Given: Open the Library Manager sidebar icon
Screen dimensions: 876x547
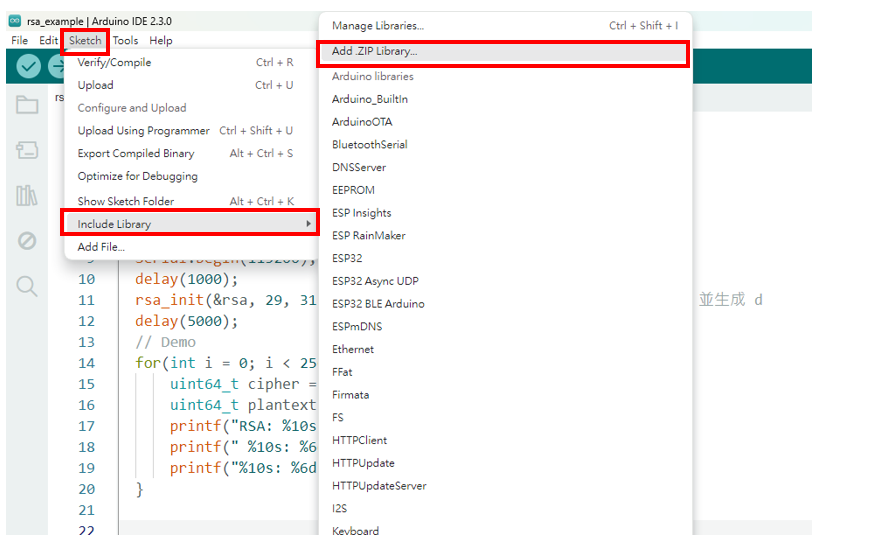Looking at the screenshot, I should pos(27,196).
